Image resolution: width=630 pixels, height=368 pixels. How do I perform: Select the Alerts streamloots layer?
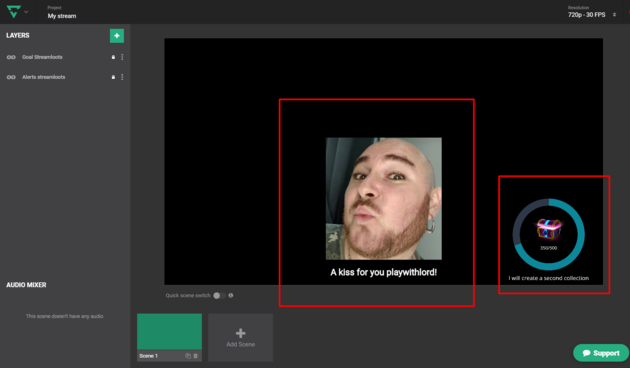pos(43,77)
